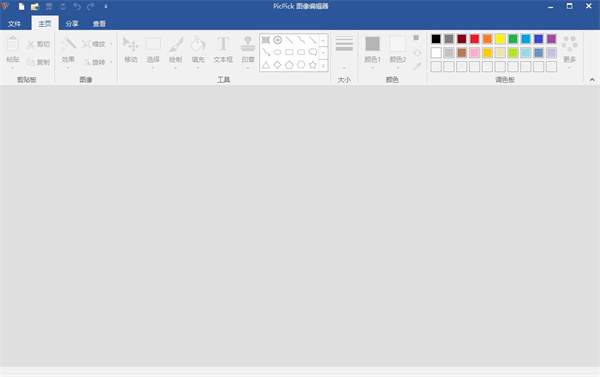Open the 文件 menu tab
Image resolution: width=600 pixels, height=377 pixels.
(15, 24)
